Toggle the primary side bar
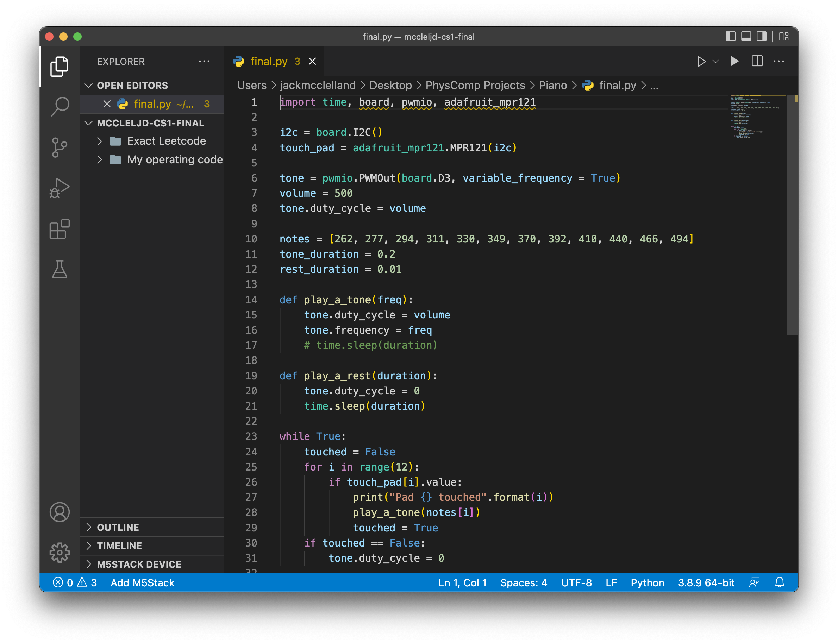Viewport: 838px width, 644px height. point(730,36)
